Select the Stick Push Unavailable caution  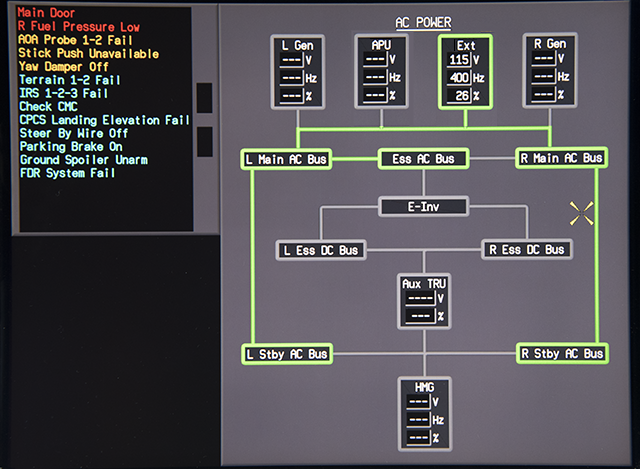coord(89,53)
